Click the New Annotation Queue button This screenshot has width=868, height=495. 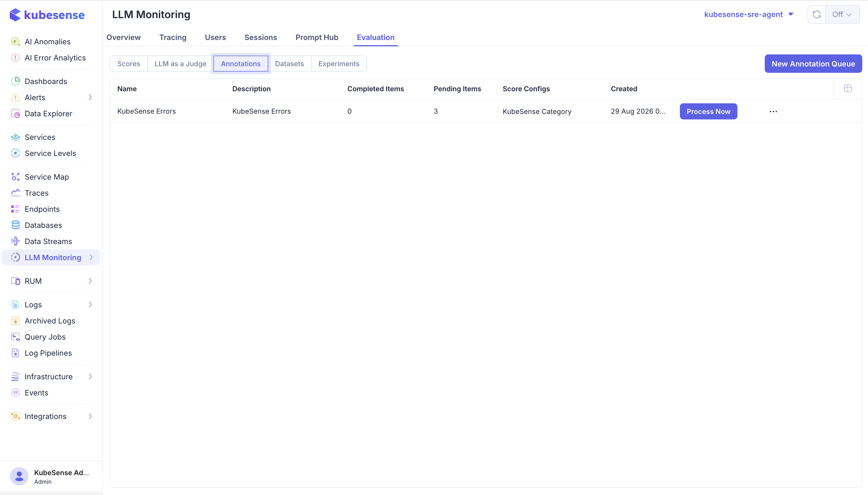(813, 64)
